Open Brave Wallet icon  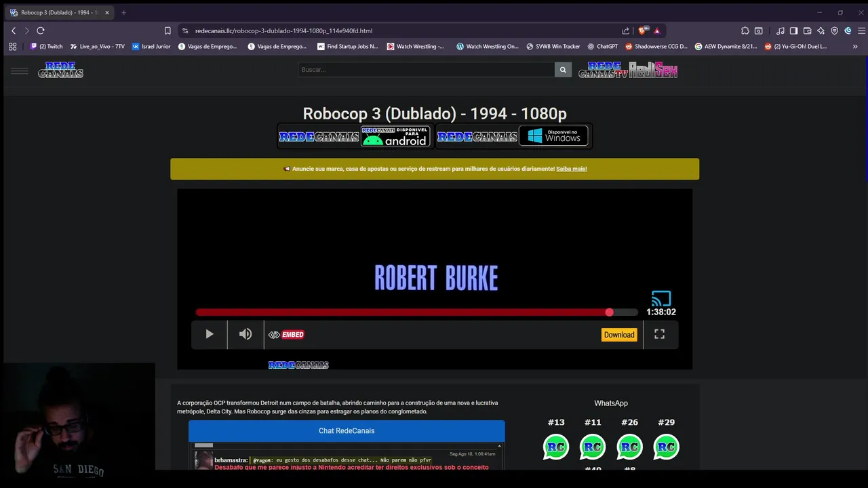click(x=808, y=30)
